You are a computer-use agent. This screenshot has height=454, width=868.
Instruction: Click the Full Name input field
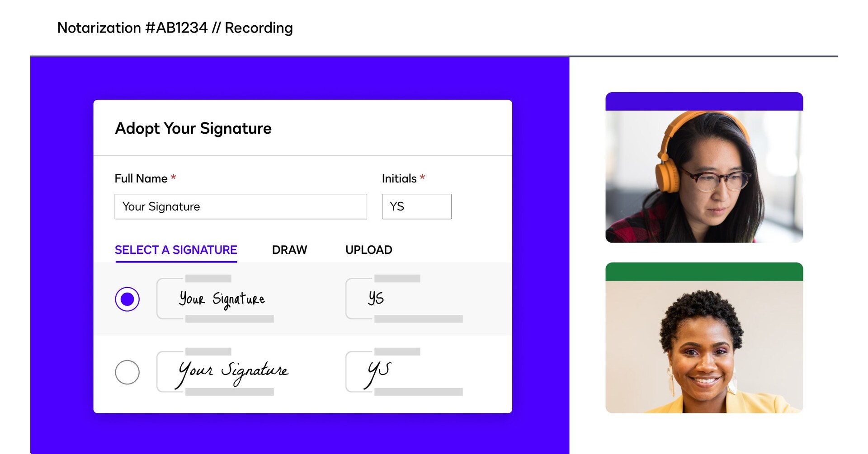point(241,206)
